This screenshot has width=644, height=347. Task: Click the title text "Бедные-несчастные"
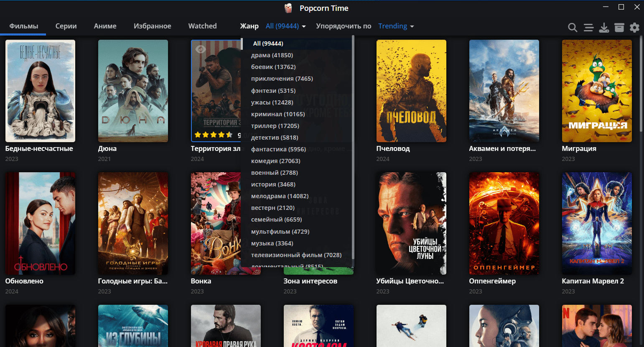coord(39,148)
